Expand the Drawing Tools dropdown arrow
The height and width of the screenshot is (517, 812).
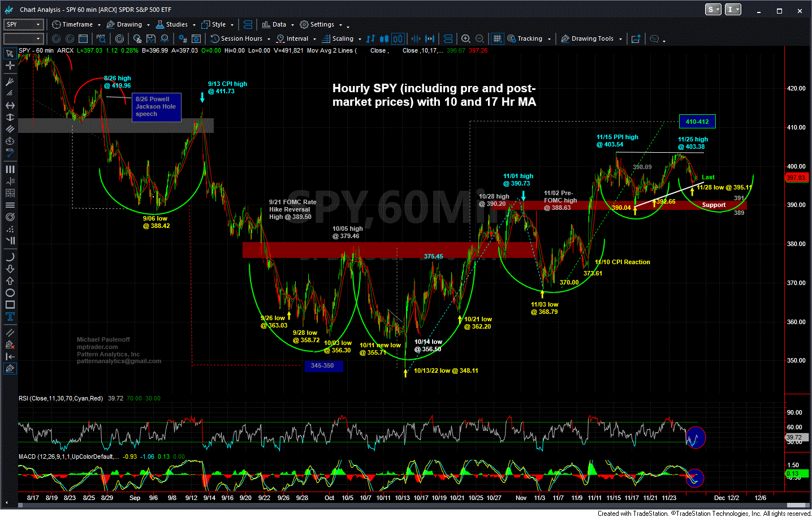pyautogui.click(x=620, y=39)
